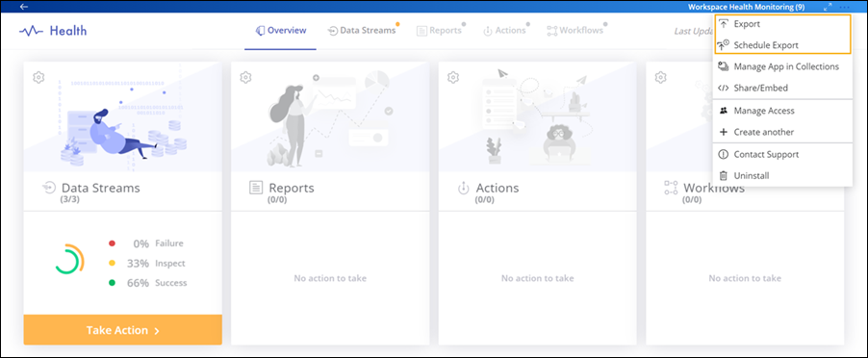Select Share/Embed menu entry

point(782,88)
